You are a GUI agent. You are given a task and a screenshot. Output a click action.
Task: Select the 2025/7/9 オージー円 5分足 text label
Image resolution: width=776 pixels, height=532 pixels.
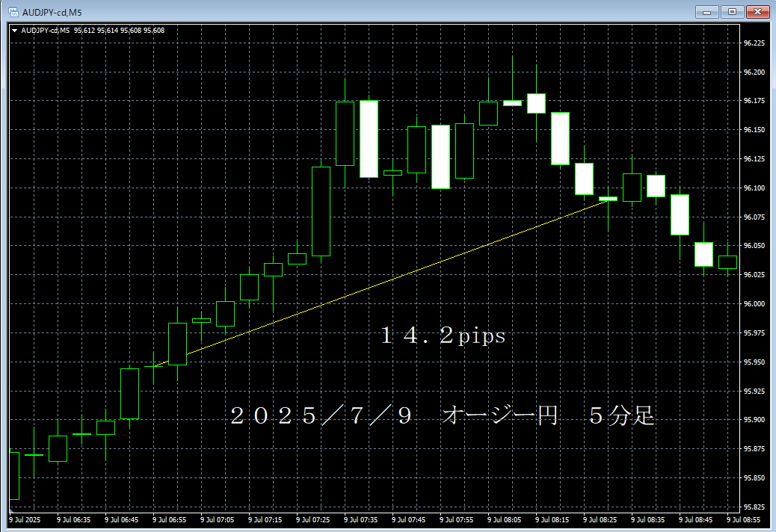442,416
